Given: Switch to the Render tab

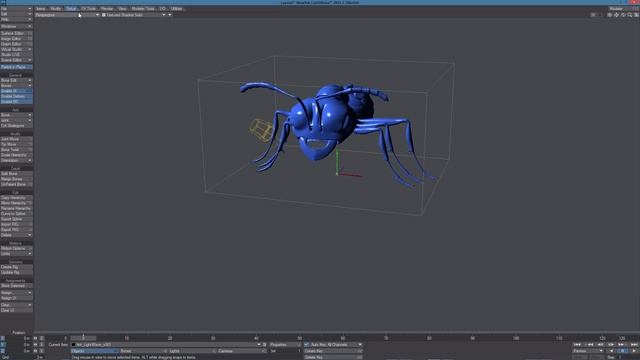Looking at the screenshot, I should point(107,9).
